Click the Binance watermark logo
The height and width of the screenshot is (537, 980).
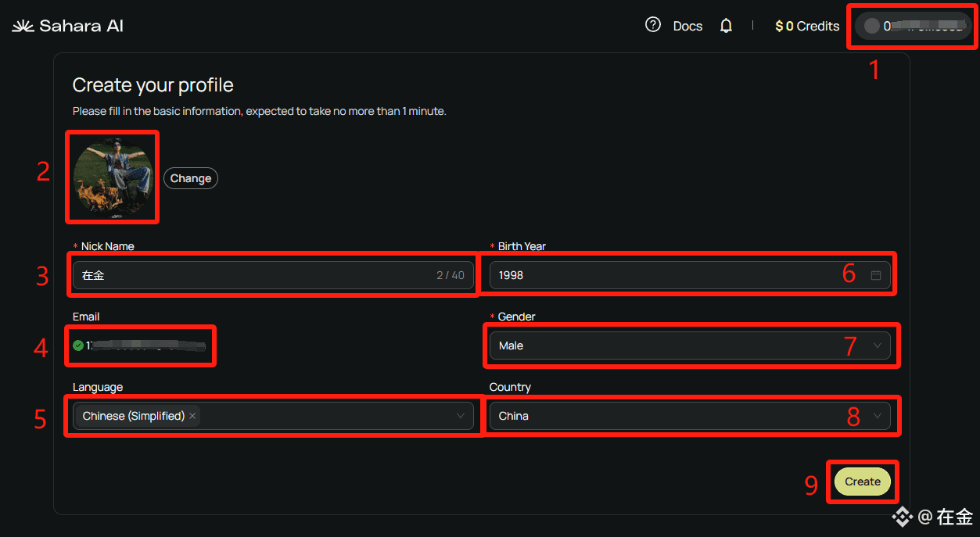click(x=903, y=516)
